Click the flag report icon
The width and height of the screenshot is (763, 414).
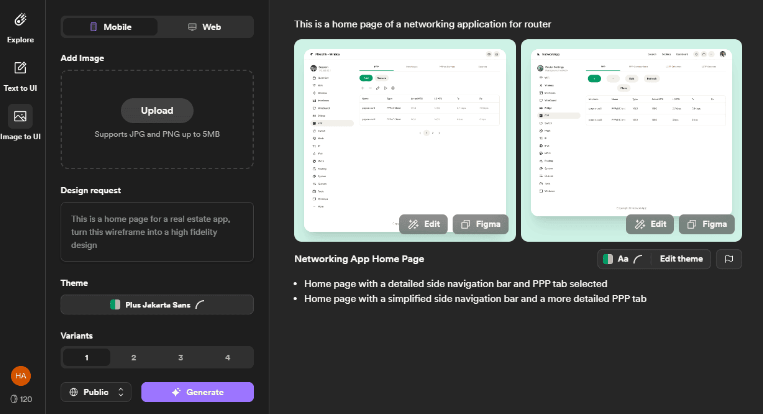coord(728,259)
